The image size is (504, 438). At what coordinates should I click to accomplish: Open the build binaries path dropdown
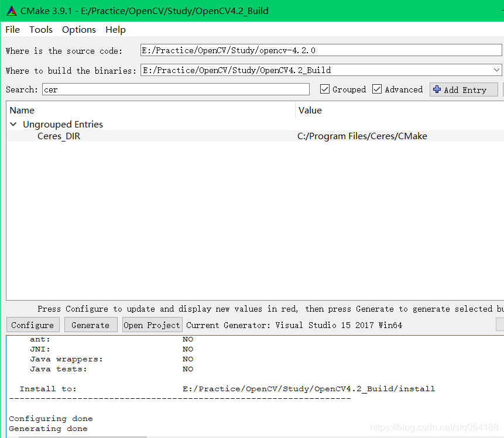pyautogui.click(x=497, y=70)
